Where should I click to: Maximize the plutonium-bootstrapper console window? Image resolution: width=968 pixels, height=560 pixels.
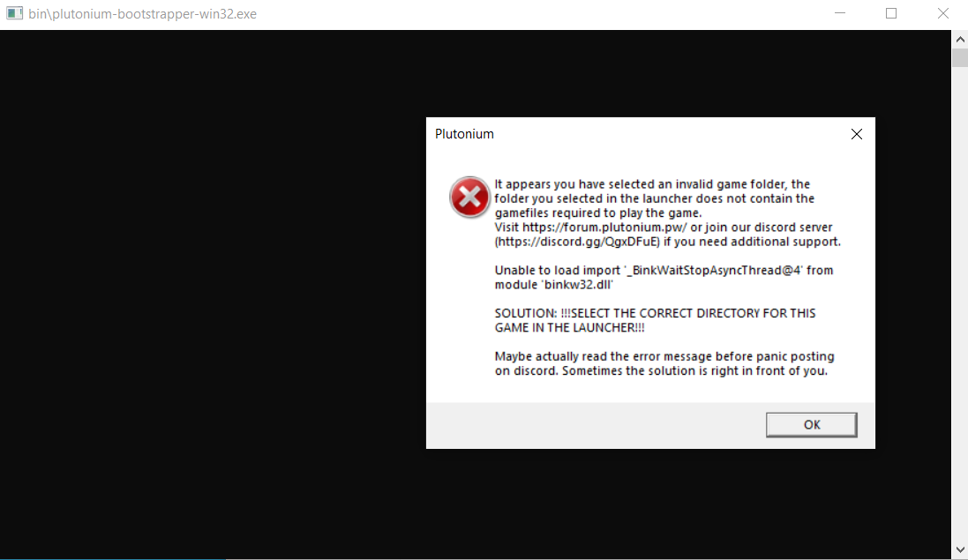891,13
